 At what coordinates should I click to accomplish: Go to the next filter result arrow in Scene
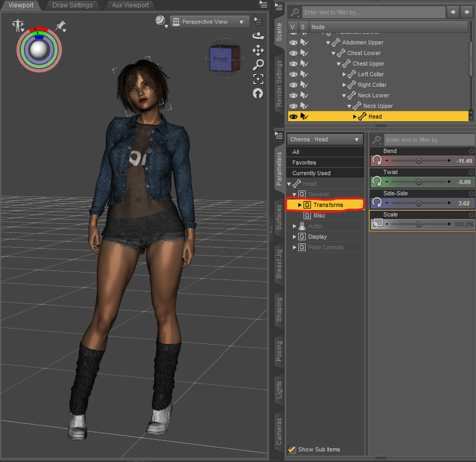click(467, 12)
